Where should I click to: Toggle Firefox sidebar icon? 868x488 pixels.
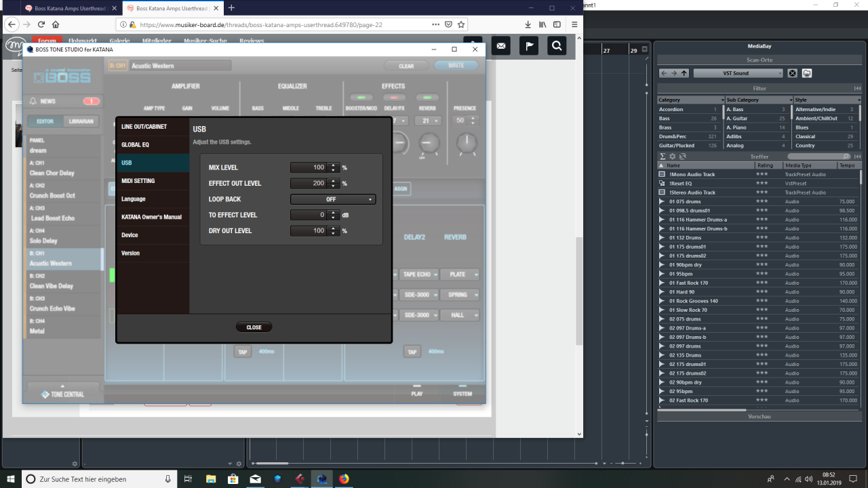[557, 24]
